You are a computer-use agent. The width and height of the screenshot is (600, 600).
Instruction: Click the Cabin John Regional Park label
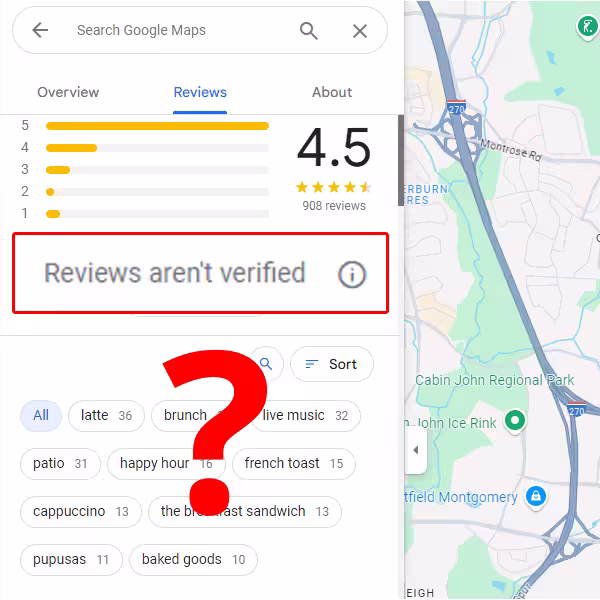(494, 380)
